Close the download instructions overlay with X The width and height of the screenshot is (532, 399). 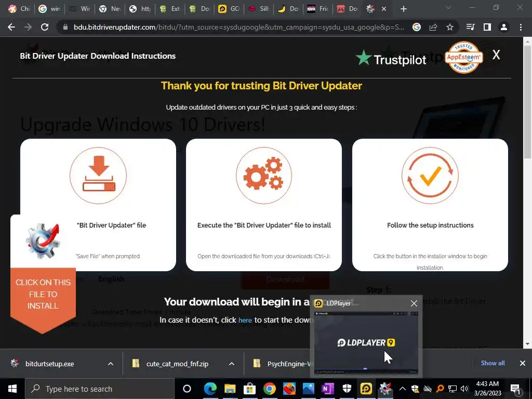tap(496, 55)
